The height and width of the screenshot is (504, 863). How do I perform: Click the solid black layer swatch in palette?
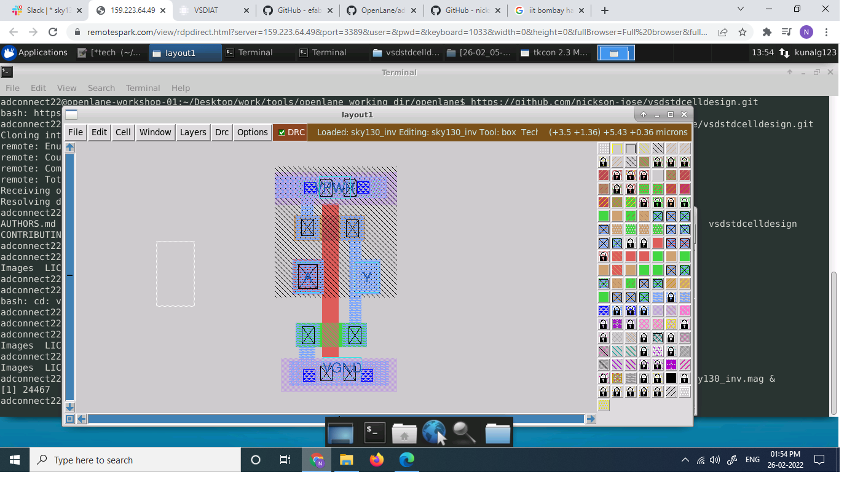pos(669,377)
